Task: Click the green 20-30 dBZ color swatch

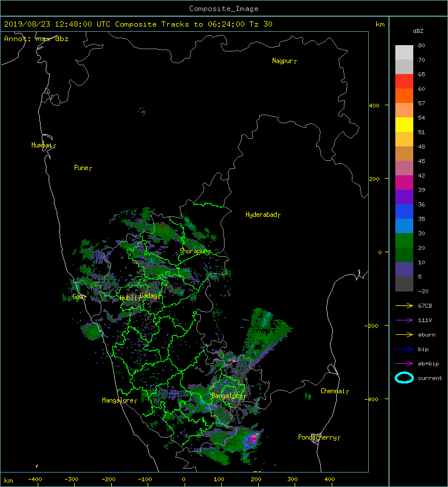Action: point(404,241)
